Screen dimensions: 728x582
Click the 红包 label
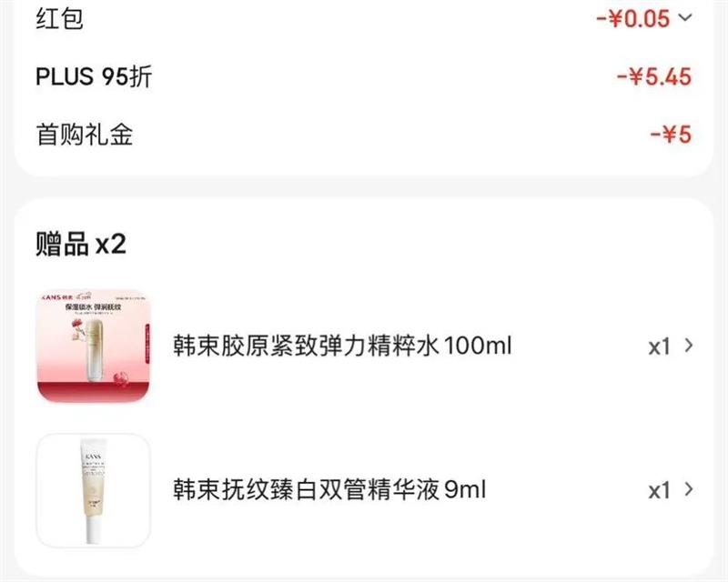59,18
